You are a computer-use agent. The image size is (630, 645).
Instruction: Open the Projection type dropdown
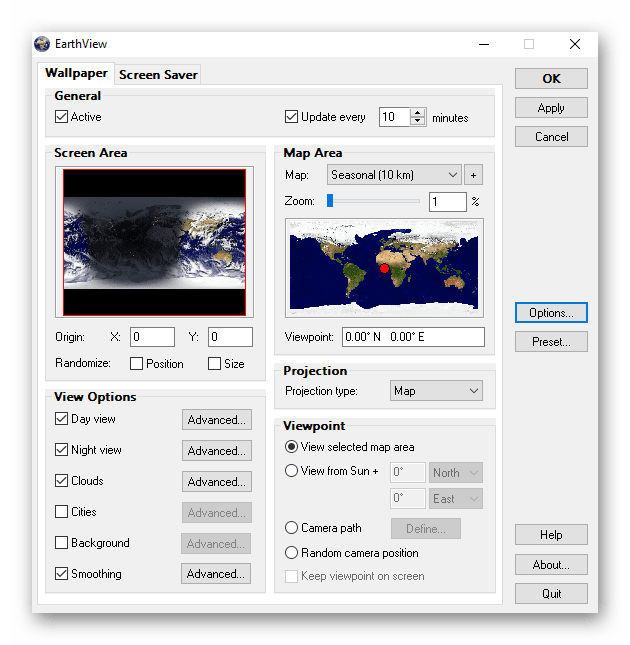click(436, 391)
